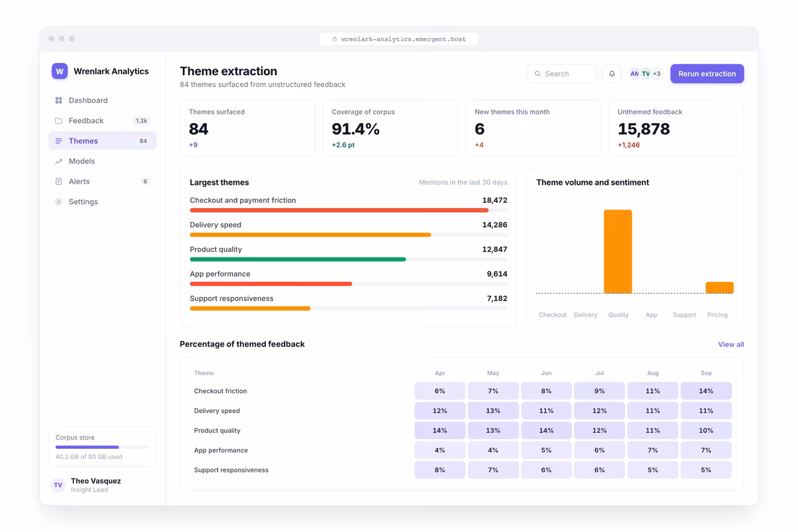Click the Themes list icon

pyautogui.click(x=59, y=141)
